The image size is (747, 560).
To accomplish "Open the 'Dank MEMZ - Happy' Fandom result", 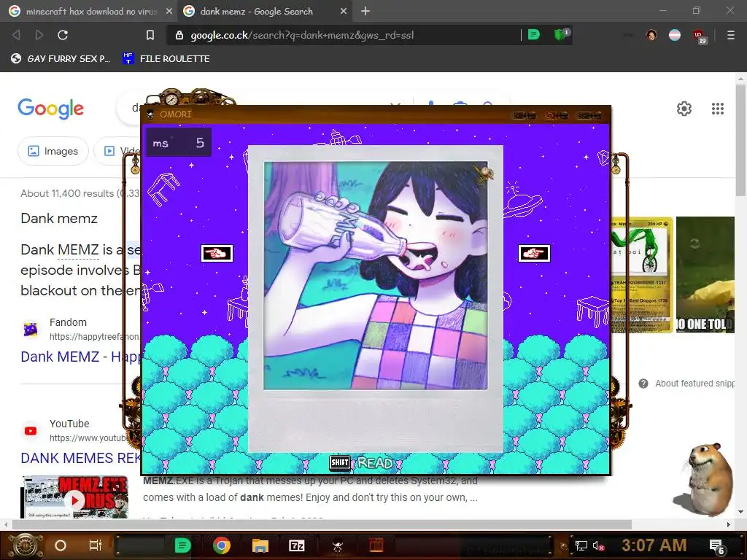I will [x=81, y=357].
